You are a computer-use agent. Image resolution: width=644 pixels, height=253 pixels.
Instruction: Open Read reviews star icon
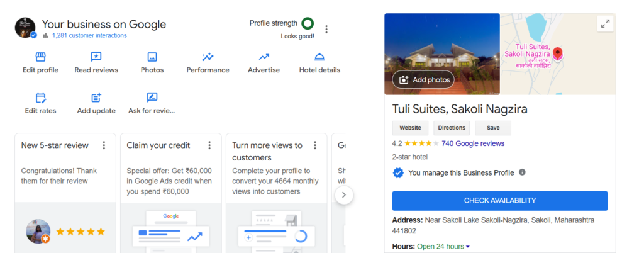click(x=96, y=57)
